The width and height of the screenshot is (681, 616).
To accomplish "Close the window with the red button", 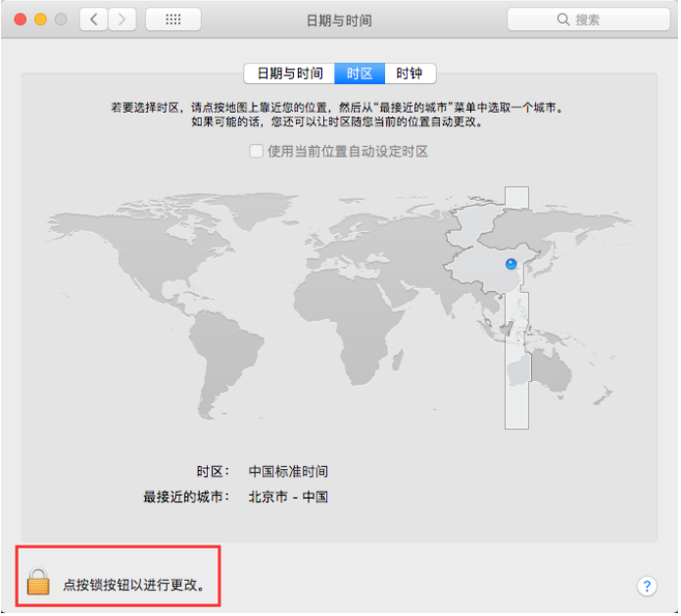I will click(21, 20).
